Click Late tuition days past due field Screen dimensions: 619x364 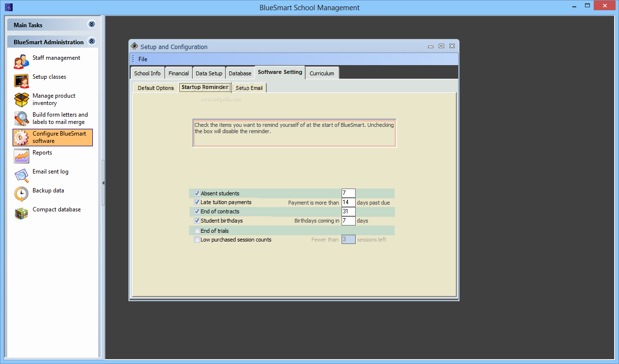coord(348,202)
